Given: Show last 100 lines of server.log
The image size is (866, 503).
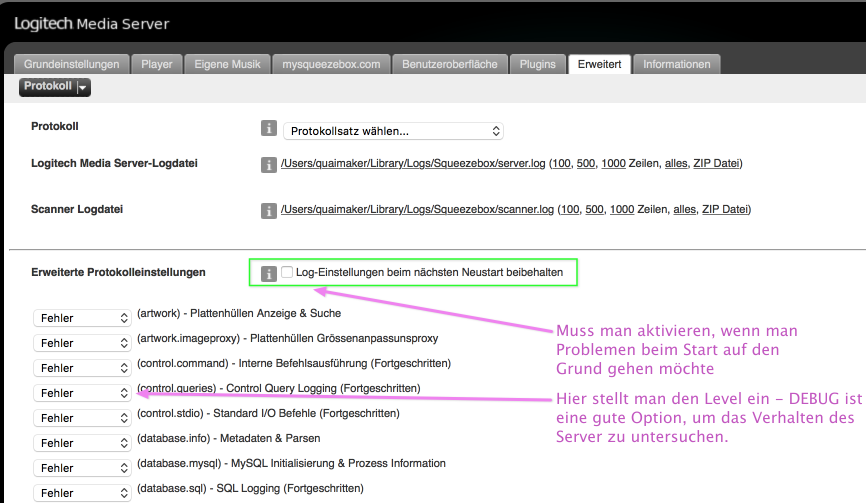Looking at the screenshot, I should point(561,163).
